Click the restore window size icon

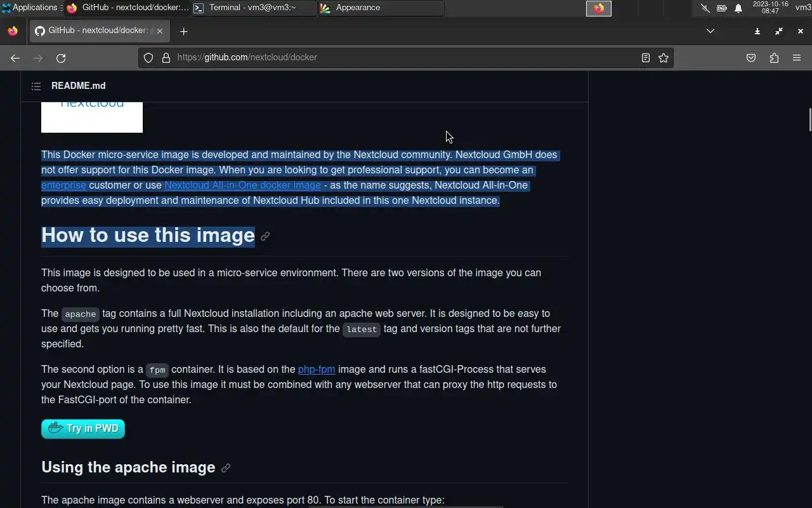tap(779, 31)
